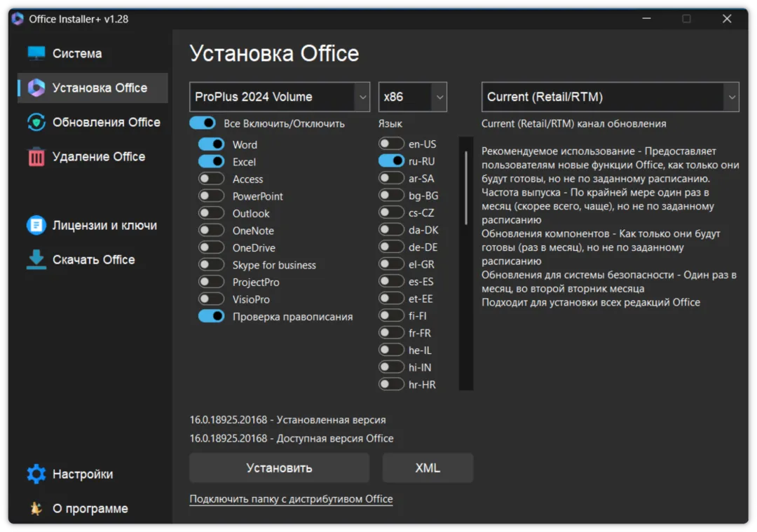This screenshot has height=532, width=757.
Task: Enable Skype for business toggle
Action: (212, 264)
